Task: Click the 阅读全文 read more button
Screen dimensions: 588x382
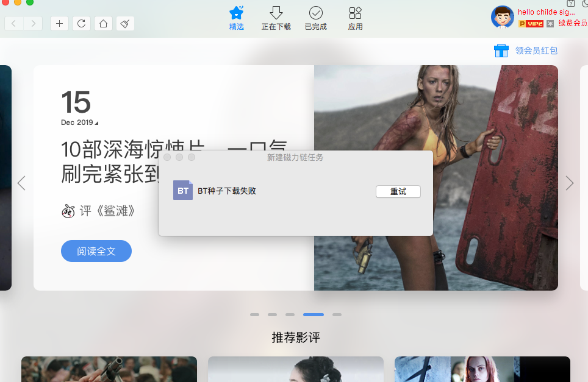Action: pos(96,251)
